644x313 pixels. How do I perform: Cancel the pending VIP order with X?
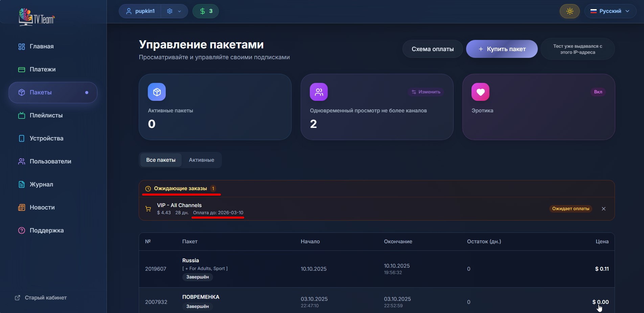click(x=603, y=209)
